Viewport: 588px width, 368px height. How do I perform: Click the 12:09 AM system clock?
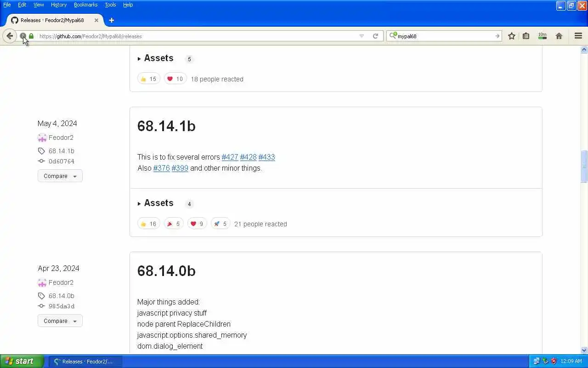click(x=571, y=362)
